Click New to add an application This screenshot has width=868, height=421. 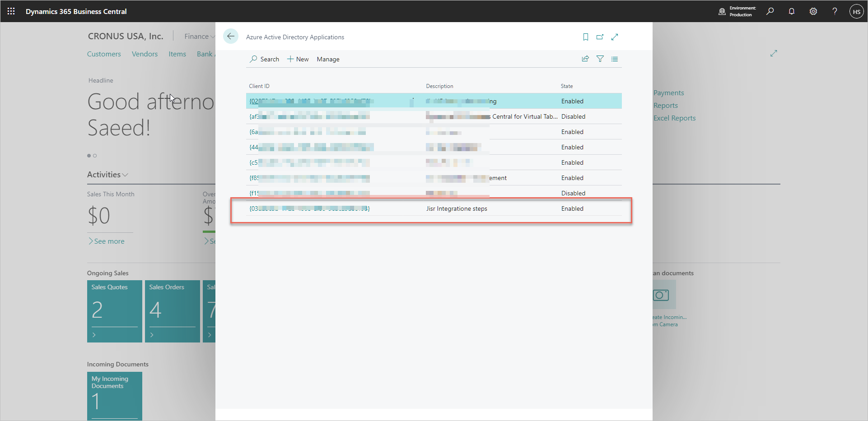298,59
